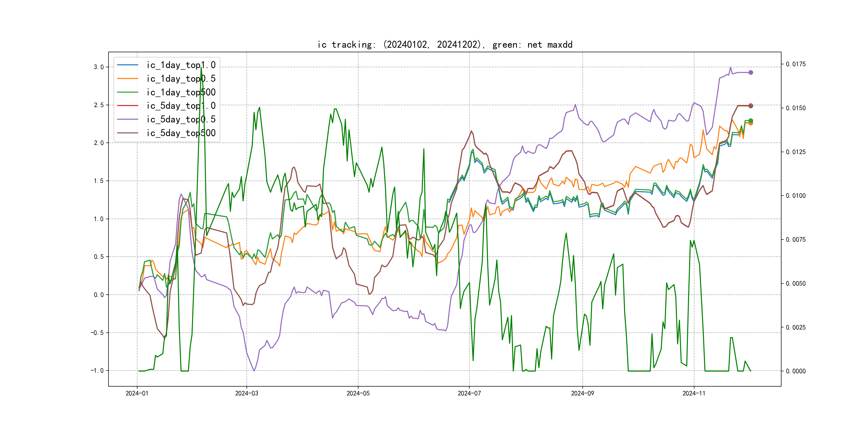The height and width of the screenshot is (434, 868).
Task: Click the 2024-07 x-axis label
Action: pos(469,393)
